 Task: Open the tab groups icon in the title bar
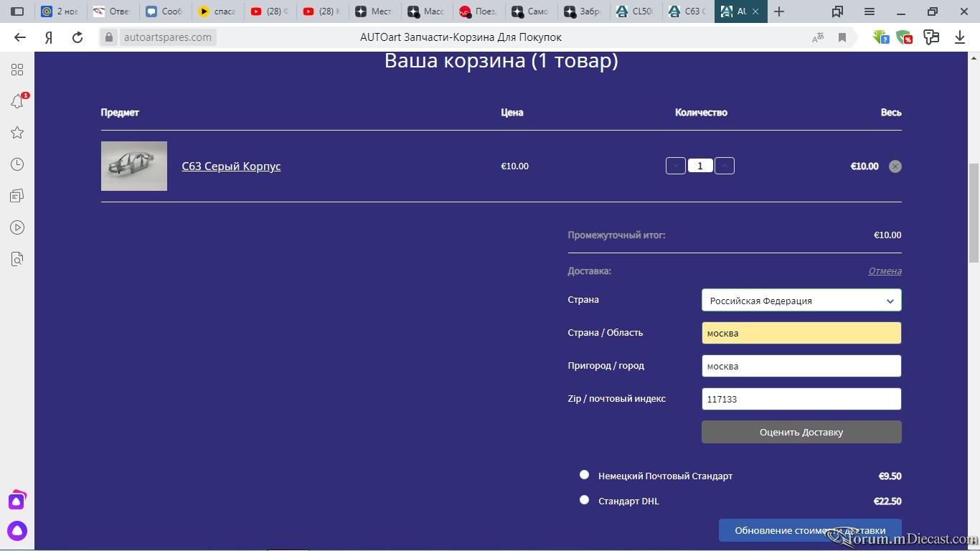click(x=837, y=11)
